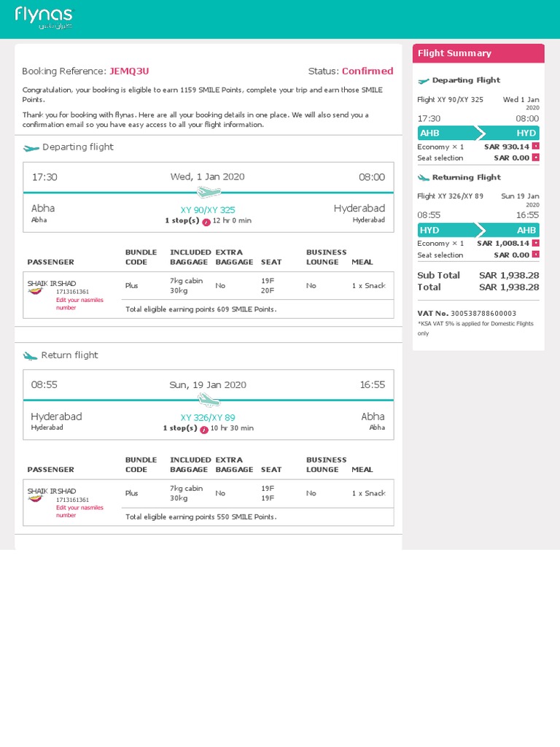The height and width of the screenshot is (747, 560).
Task: Click nasmiles logo under return passenger name
Action: [36, 500]
